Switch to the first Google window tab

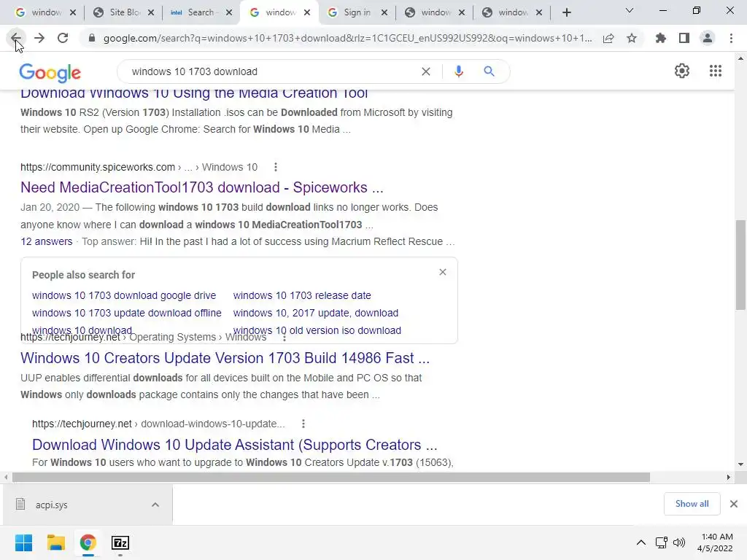click(46, 12)
